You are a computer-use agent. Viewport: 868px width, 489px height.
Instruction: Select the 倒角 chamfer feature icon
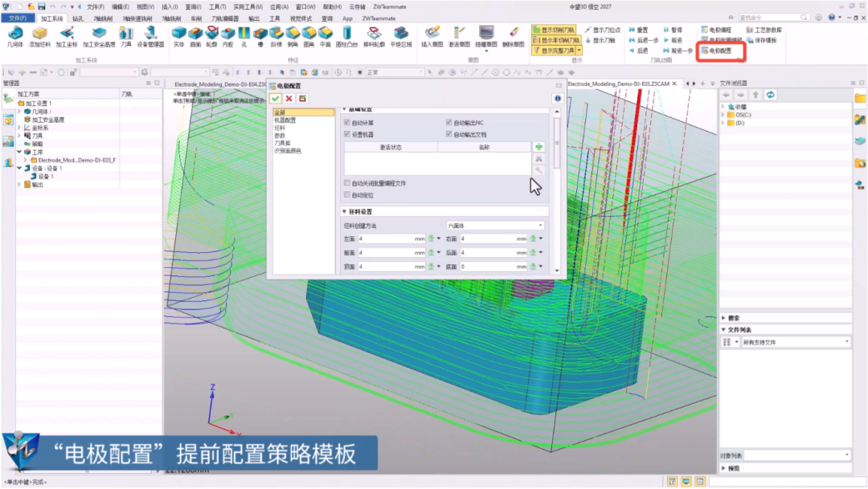point(293,36)
